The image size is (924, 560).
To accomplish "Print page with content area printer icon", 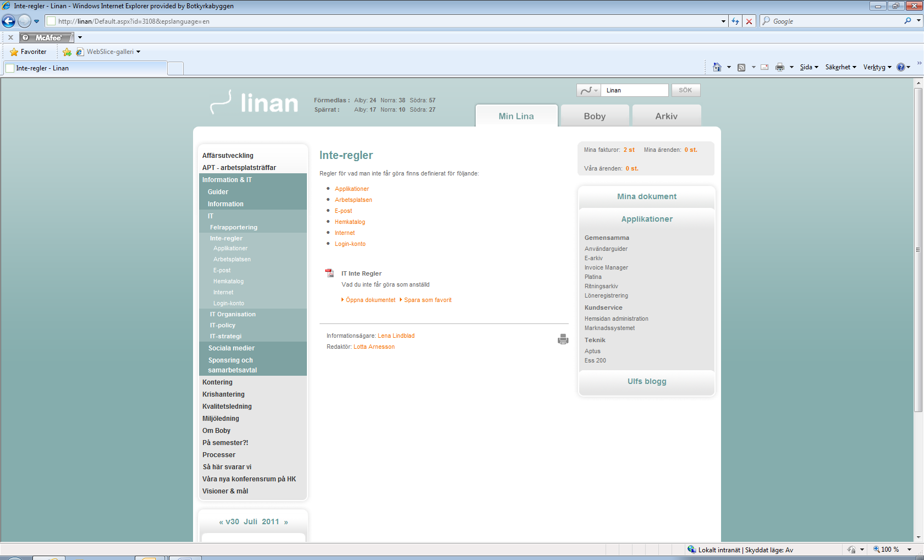I will click(x=563, y=339).
